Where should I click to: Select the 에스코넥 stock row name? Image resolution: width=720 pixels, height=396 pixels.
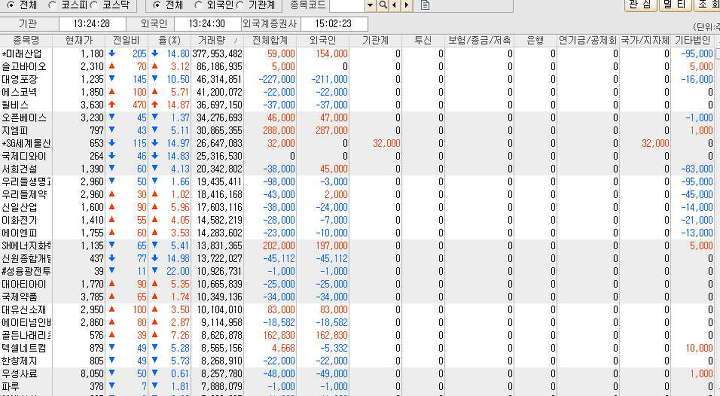19,92
